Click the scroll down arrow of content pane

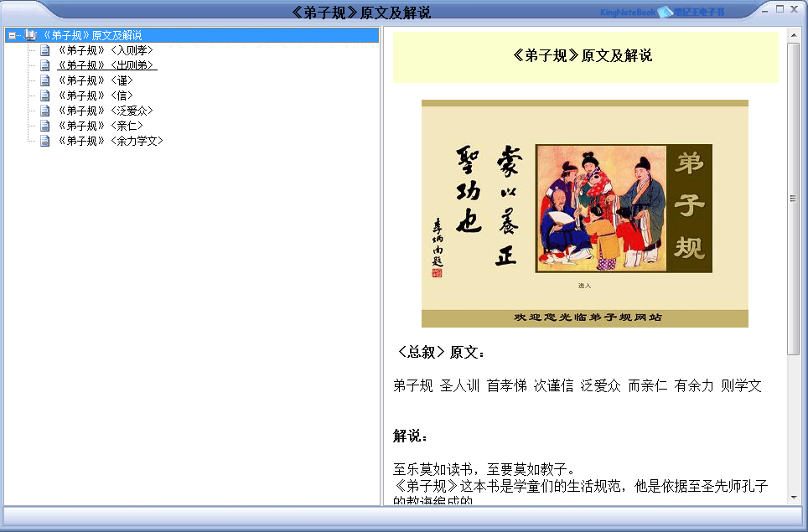click(794, 498)
